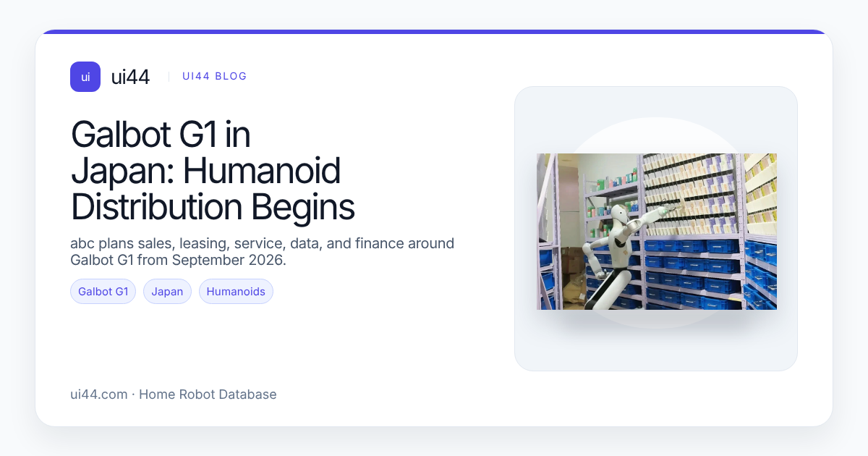
Task: Click the ui44.com · Home Robot Database footer
Action: click(x=174, y=394)
